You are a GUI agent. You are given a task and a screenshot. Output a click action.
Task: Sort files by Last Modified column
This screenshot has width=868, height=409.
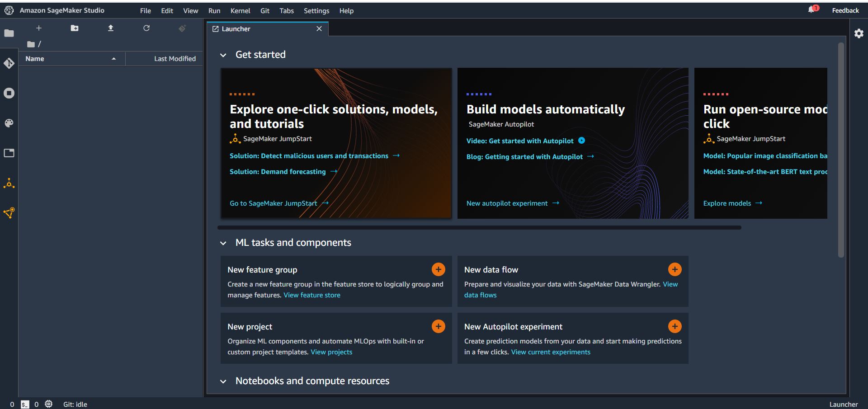click(x=164, y=59)
